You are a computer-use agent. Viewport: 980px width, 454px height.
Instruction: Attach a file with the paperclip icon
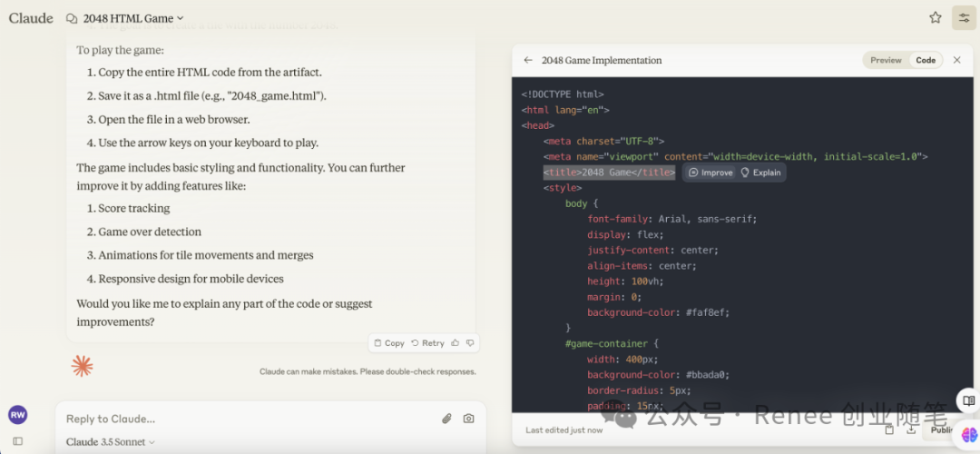click(446, 419)
